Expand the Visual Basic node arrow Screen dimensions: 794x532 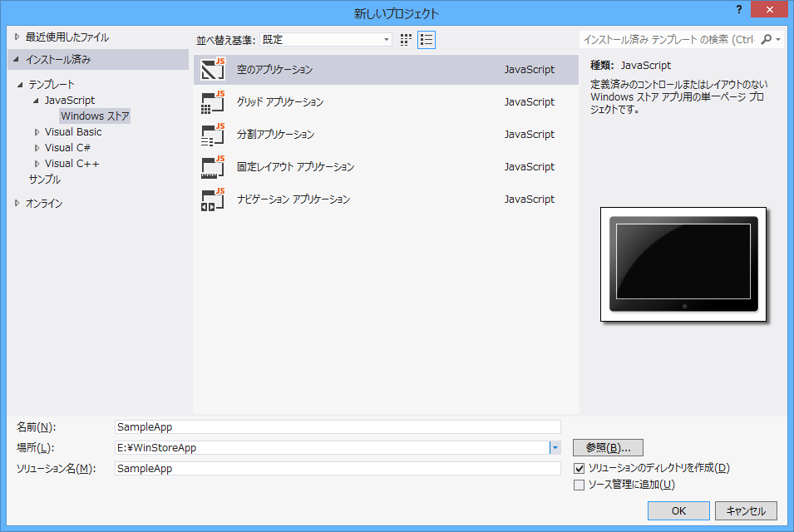click(x=37, y=132)
